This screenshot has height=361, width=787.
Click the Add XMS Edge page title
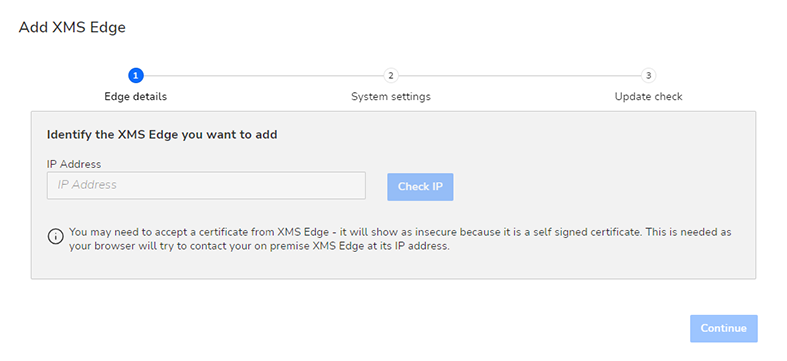click(x=72, y=28)
